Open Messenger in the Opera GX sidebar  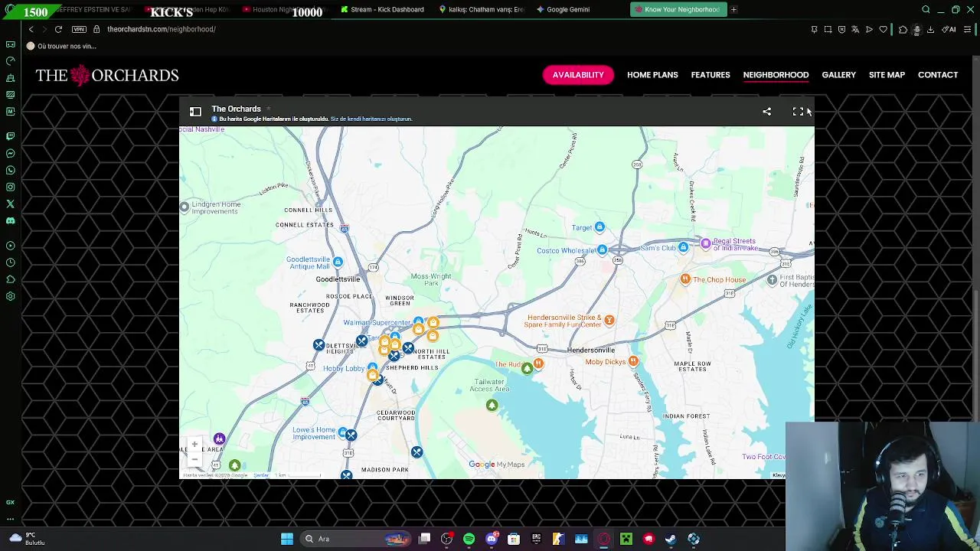point(10,153)
